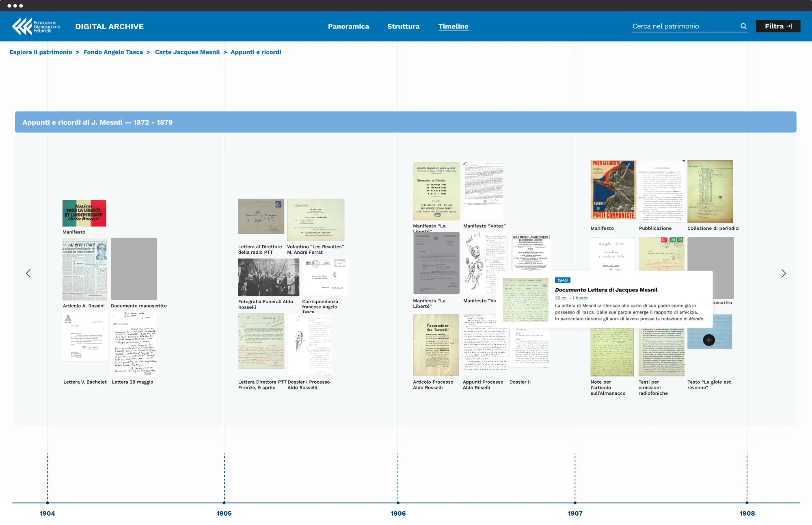Click the Fondazione Feltrinelli logo

(36, 26)
